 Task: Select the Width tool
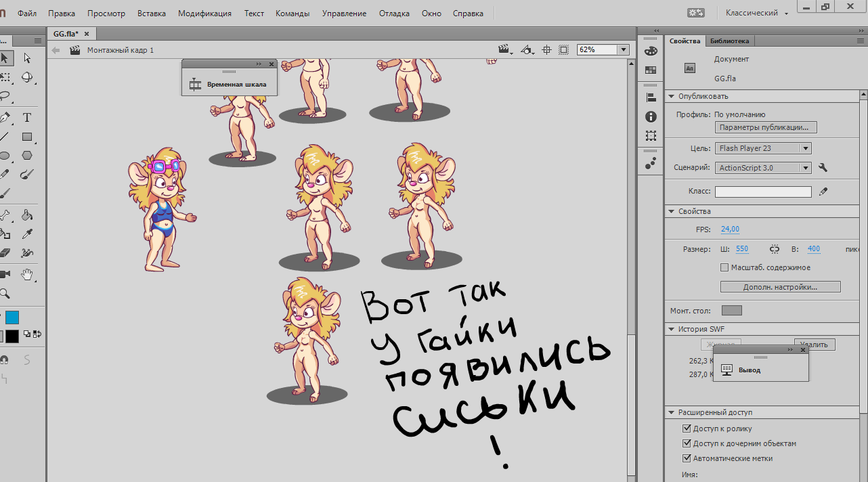pos(27,253)
